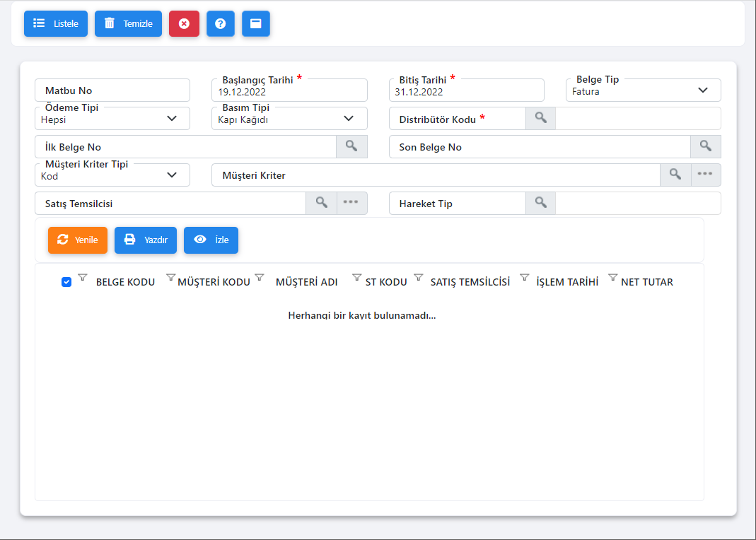Click the Son Belge No search icon
Viewport: 756px width, 540px height.
pyautogui.click(x=705, y=146)
